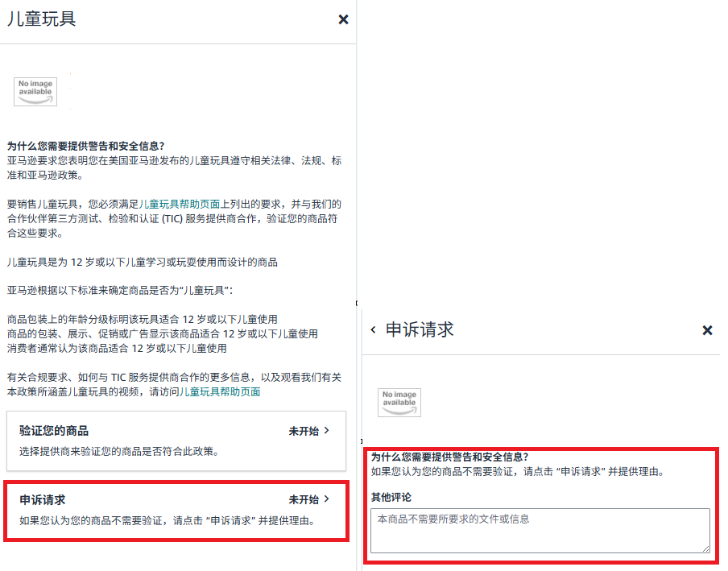Close the 申诉请求 panel
This screenshot has height=571, width=728.
(x=707, y=330)
